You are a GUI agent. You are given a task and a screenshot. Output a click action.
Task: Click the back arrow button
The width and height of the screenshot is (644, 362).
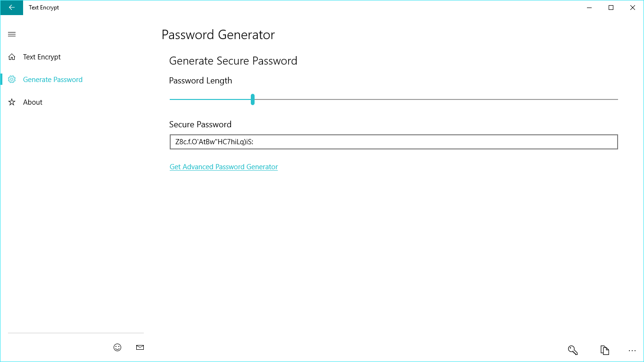pos(12,8)
